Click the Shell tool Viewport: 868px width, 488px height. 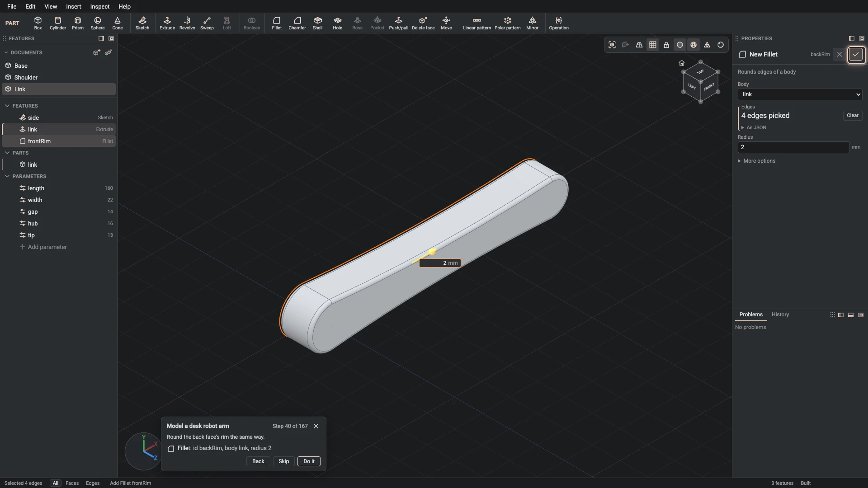click(x=318, y=23)
